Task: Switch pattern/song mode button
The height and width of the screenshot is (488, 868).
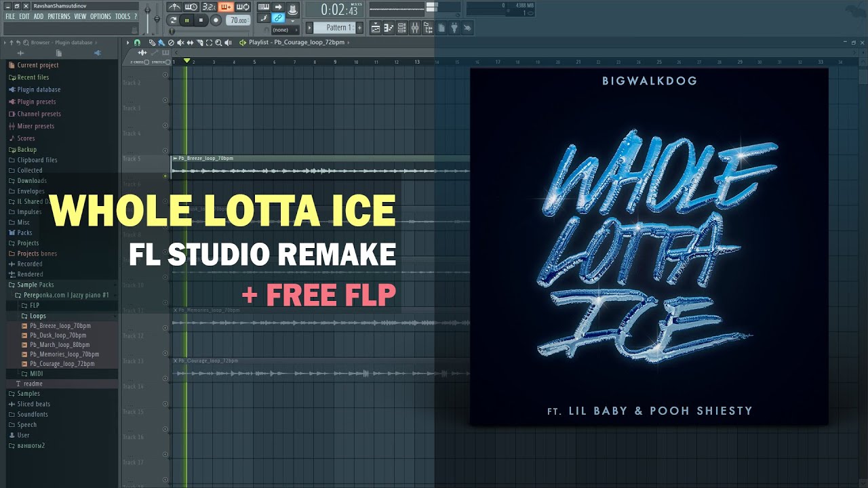Action: pyautogui.click(x=173, y=20)
